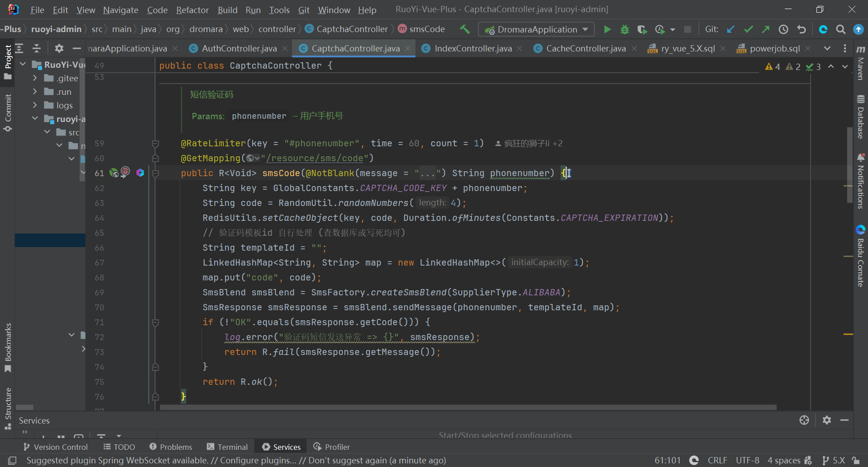The width and height of the screenshot is (868, 467).
Task: Open Project panel settings gear
Action: pos(59,48)
